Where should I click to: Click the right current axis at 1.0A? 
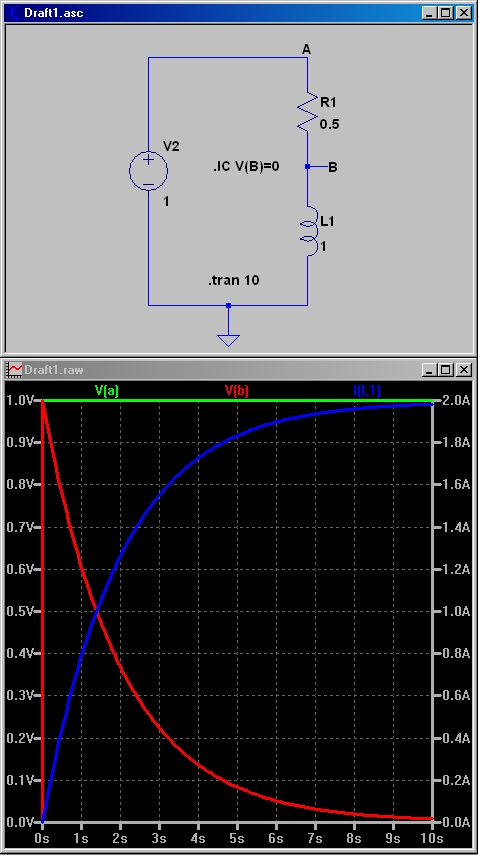(x=456, y=611)
